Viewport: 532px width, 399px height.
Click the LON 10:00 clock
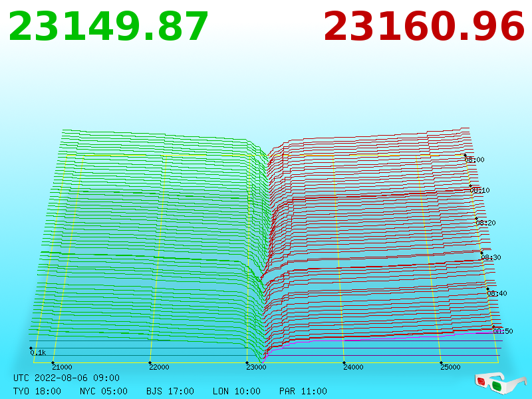[x=237, y=391]
